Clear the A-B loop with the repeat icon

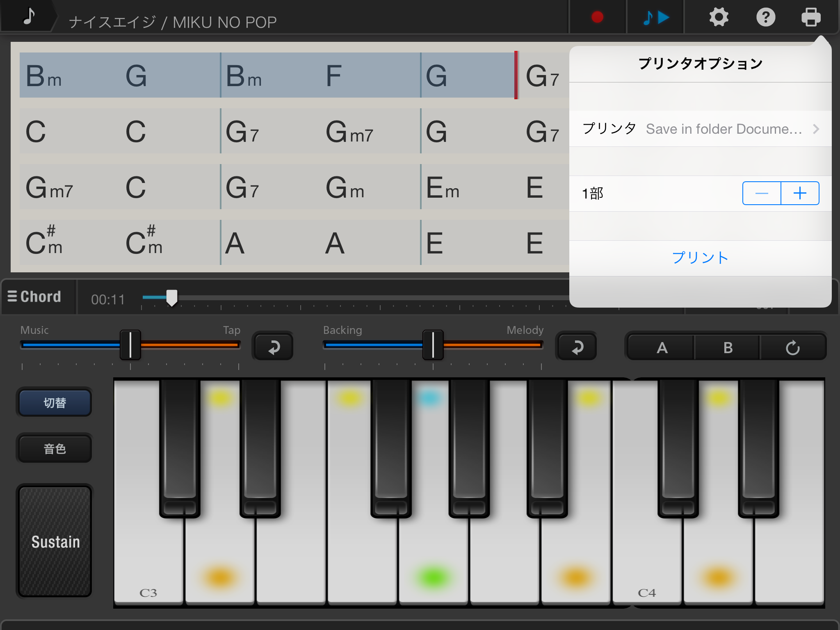(x=793, y=348)
